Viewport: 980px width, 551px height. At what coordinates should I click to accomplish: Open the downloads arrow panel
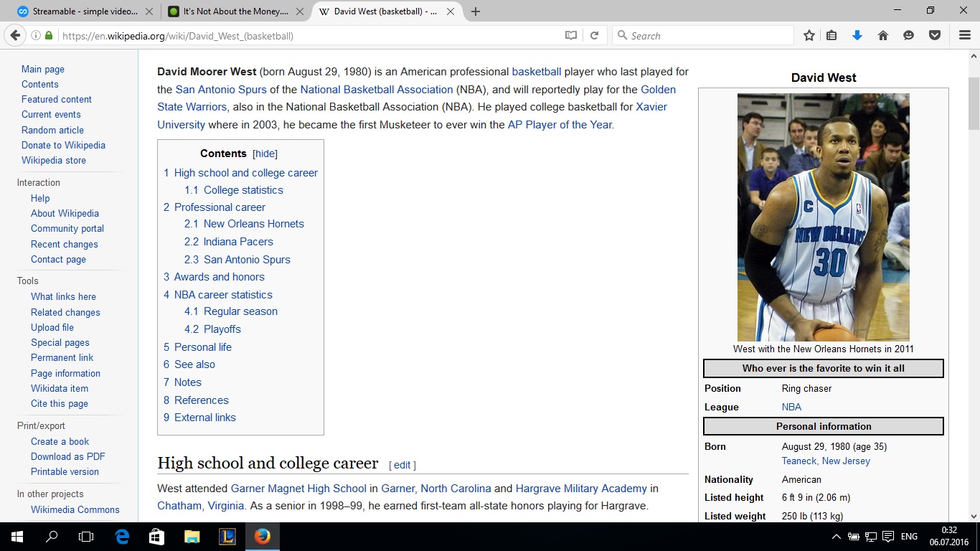pos(857,35)
